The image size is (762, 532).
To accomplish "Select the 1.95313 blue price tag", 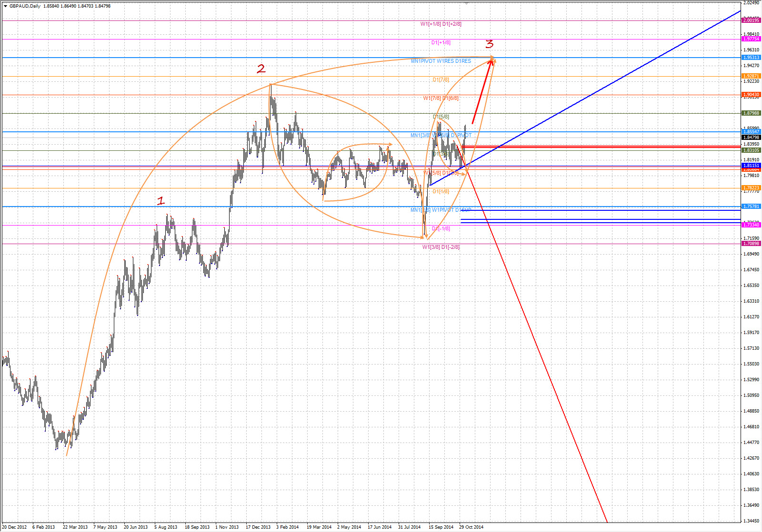I will [x=751, y=58].
